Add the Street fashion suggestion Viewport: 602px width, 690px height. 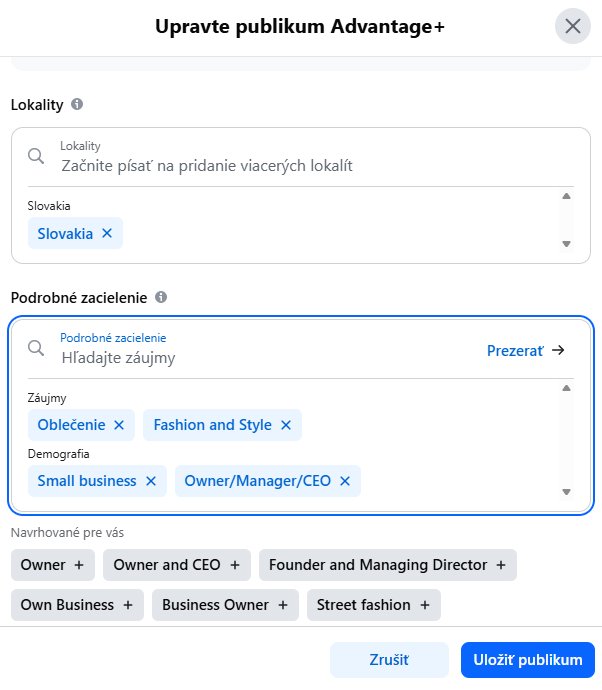(374, 605)
